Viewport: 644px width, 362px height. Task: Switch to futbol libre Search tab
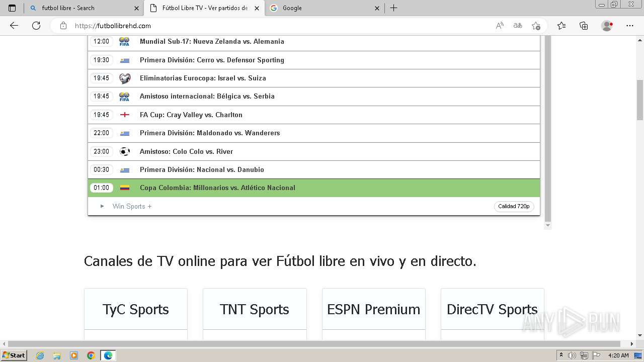(84, 8)
